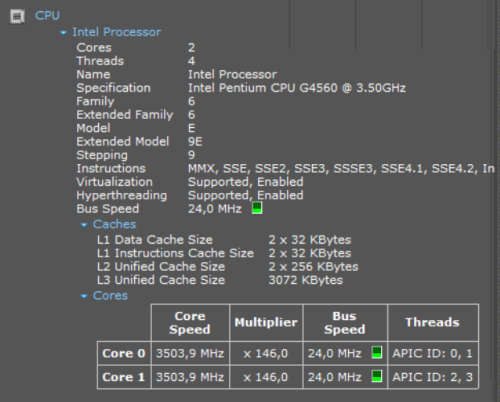Select the Cores count value 2
The height and width of the screenshot is (402, 500).
point(191,47)
